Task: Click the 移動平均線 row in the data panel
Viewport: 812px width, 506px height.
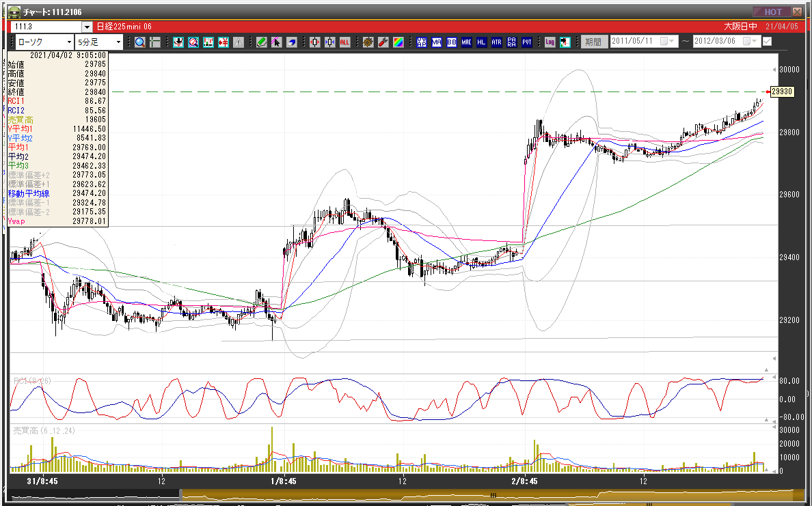Action: point(57,193)
